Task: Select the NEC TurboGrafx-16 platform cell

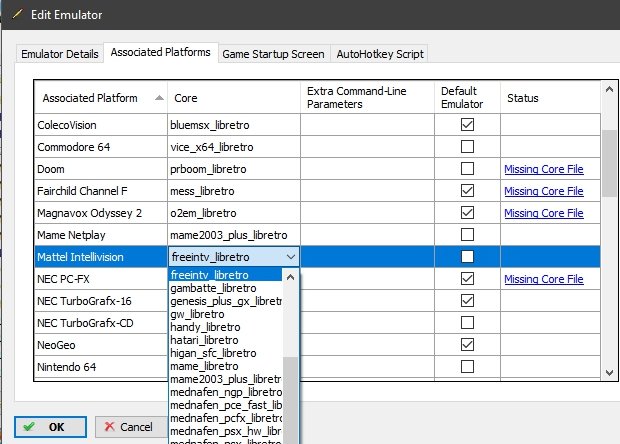Action: point(101,301)
